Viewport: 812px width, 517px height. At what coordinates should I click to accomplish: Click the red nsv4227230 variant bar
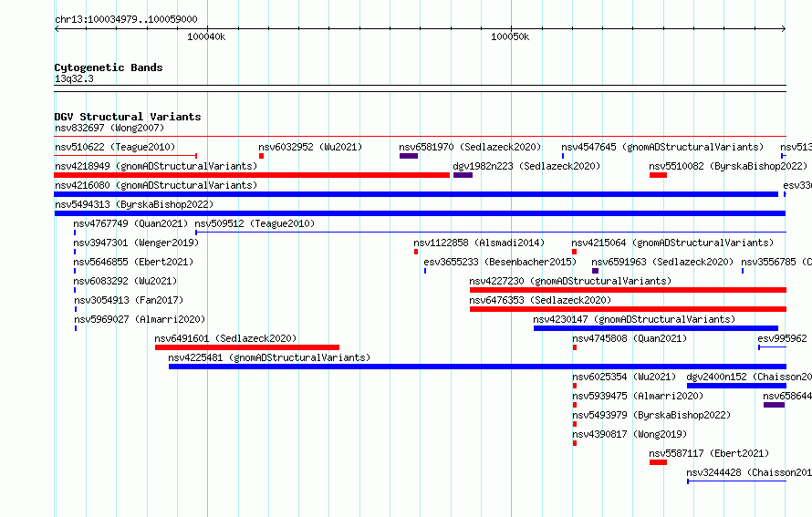pos(628,290)
